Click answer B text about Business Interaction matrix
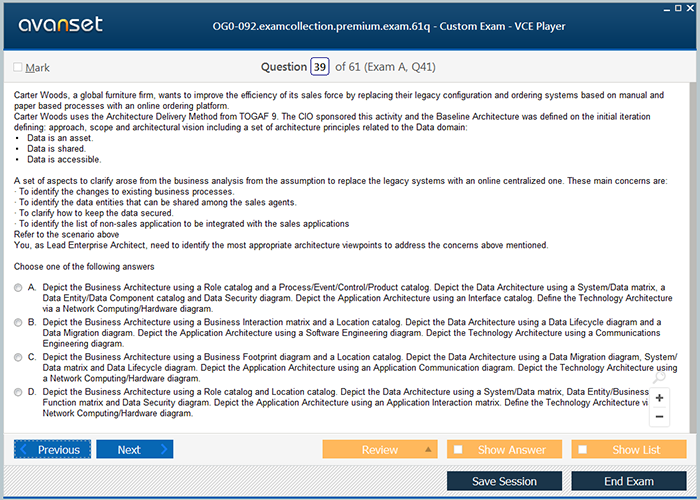The width and height of the screenshot is (700, 500). click(x=352, y=333)
